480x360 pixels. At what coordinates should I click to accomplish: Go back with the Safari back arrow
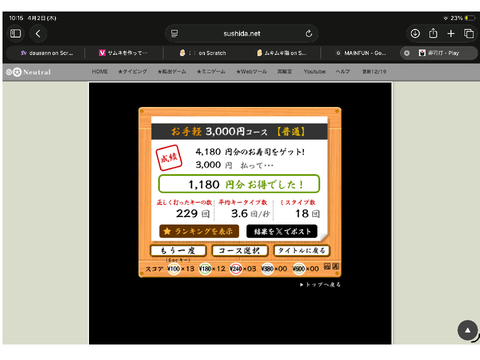pyautogui.click(x=38, y=34)
